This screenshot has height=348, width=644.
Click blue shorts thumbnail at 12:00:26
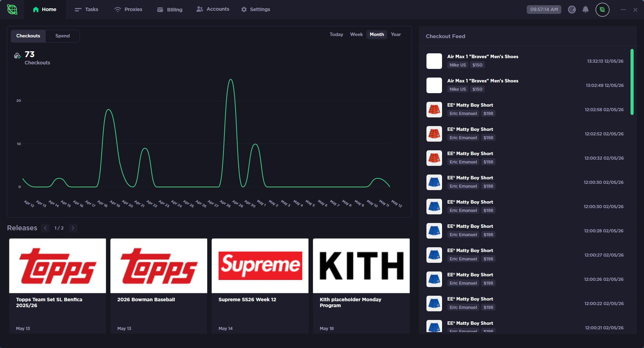(x=434, y=279)
